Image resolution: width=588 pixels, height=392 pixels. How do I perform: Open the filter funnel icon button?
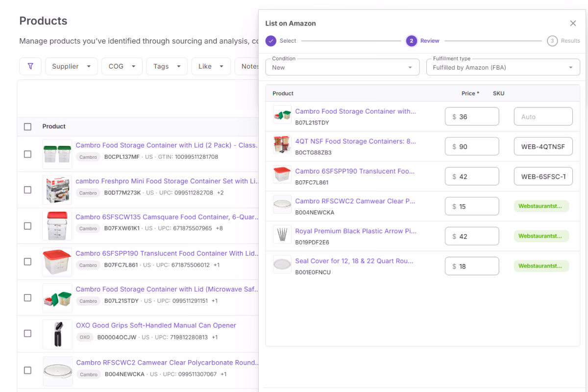point(30,66)
